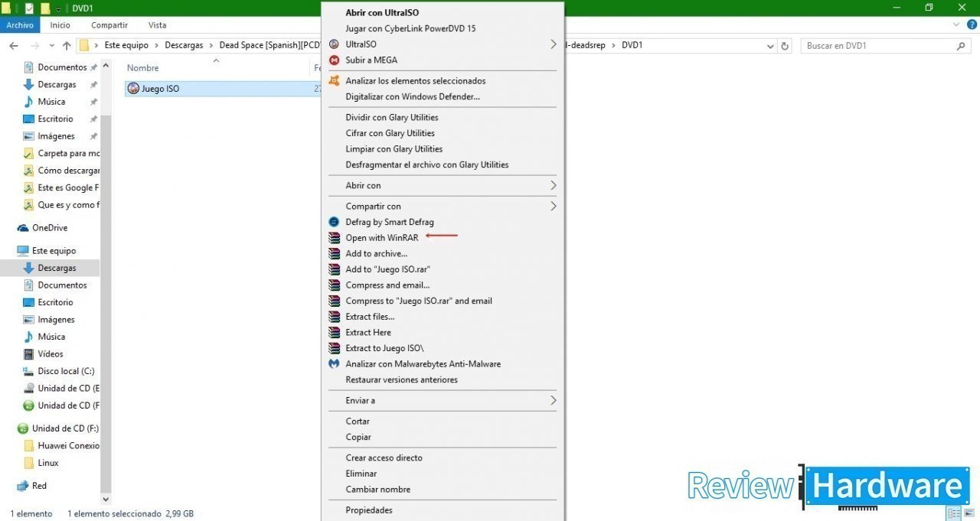Sort by the Nombre column header
The width and height of the screenshot is (980, 521).
142,68
